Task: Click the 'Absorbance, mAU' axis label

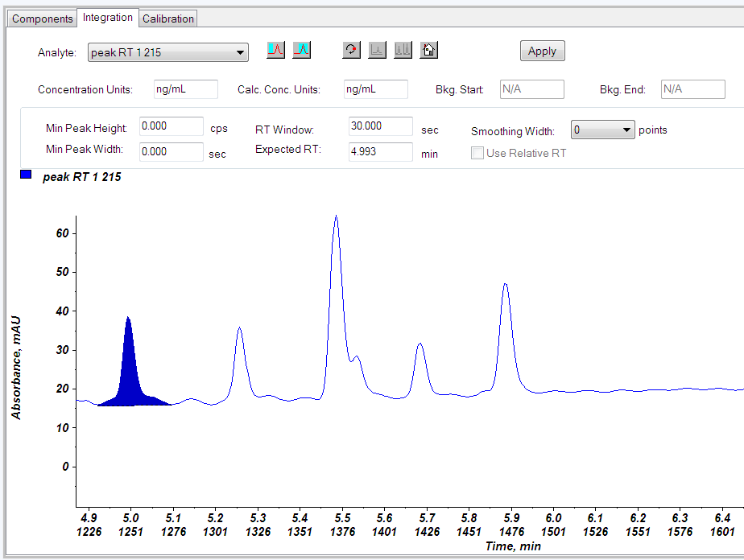Action: 16,368
